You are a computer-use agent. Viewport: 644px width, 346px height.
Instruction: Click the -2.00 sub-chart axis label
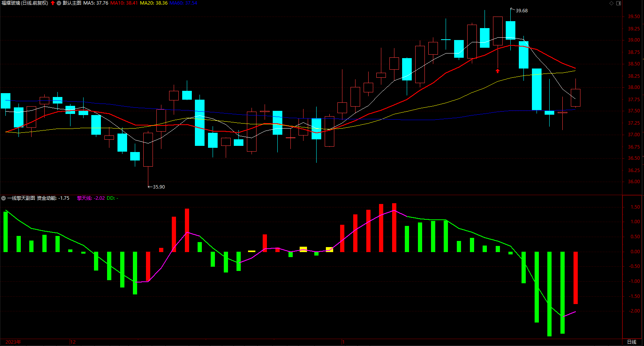click(x=634, y=311)
